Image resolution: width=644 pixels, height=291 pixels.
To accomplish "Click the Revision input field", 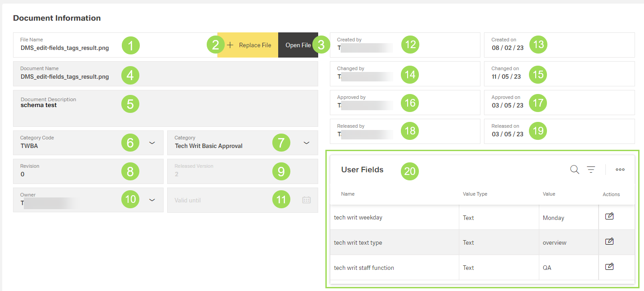I will (67, 174).
